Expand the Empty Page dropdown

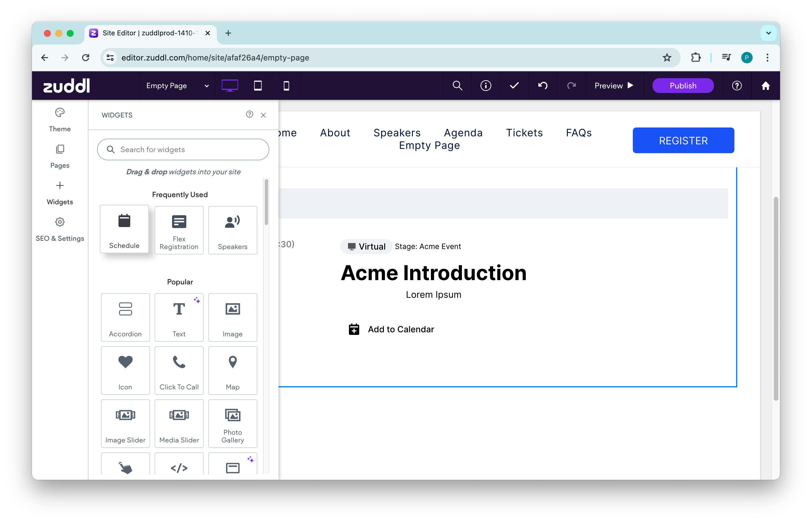point(177,85)
